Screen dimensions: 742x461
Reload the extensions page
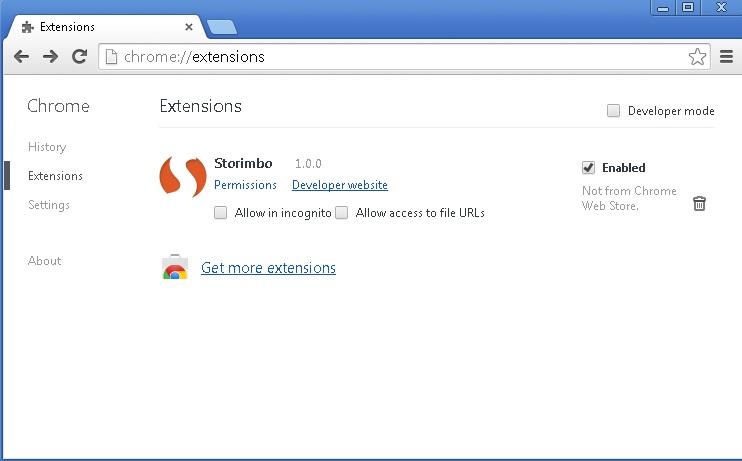[80, 57]
